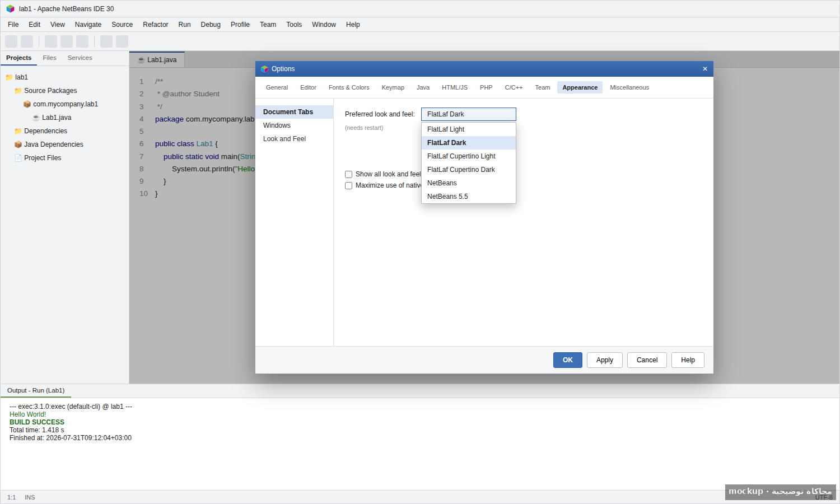Switch to the Files panel tab
Image resolution: width=840 pixels, height=504 pixels.
(x=49, y=58)
